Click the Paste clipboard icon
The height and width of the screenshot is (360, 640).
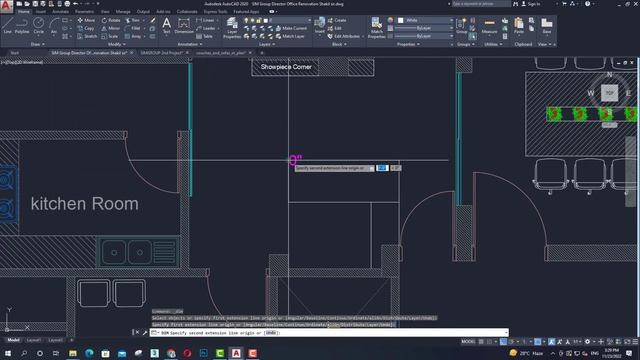point(519,25)
